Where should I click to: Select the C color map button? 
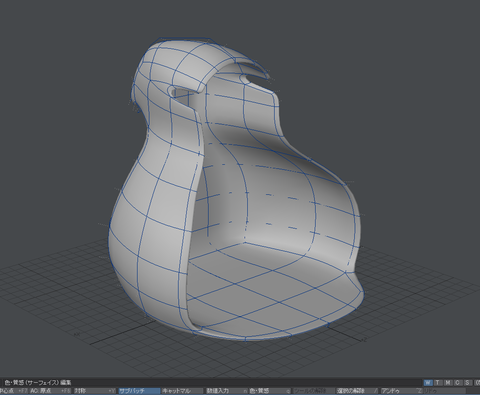(458, 383)
